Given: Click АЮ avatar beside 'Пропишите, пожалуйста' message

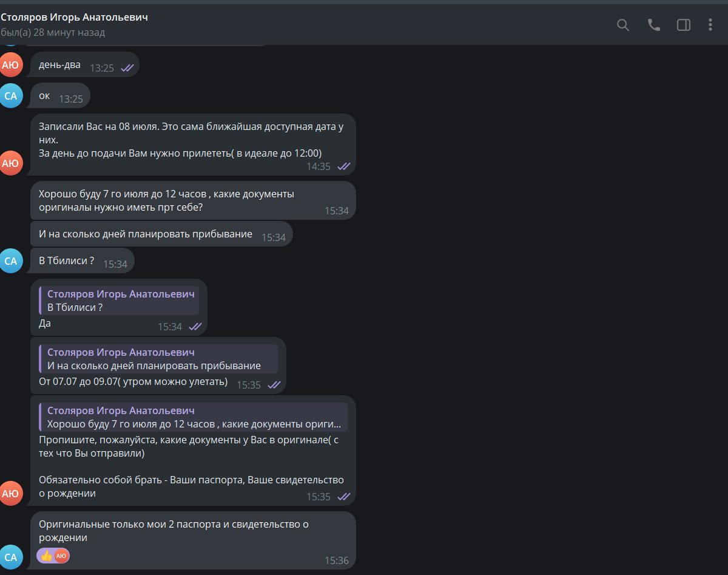Looking at the screenshot, I should [10, 493].
